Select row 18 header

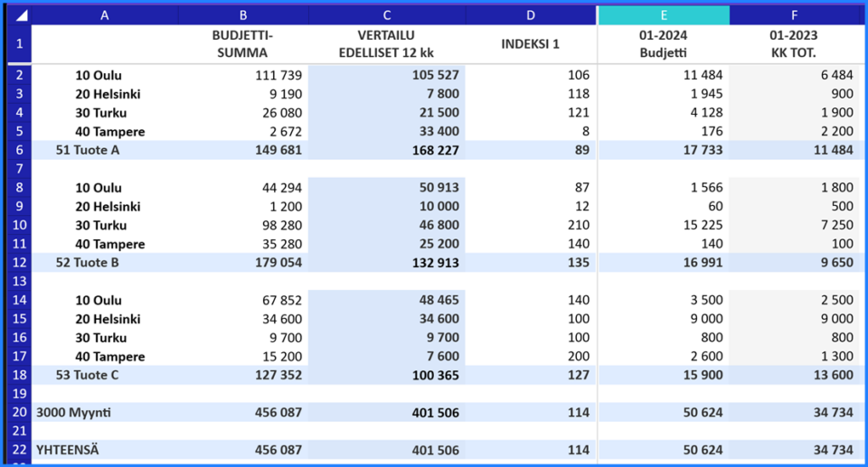pos(19,375)
